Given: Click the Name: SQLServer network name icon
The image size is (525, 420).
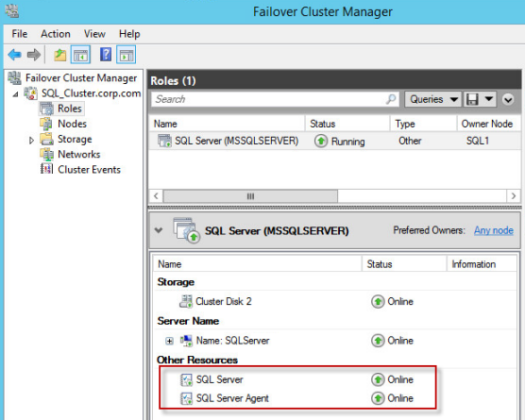Looking at the screenshot, I should pyautogui.click(x=186, y=341).
